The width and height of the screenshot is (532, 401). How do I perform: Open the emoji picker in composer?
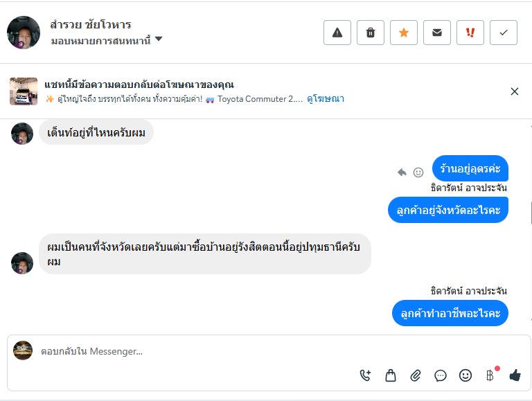[x=465, y=375]
